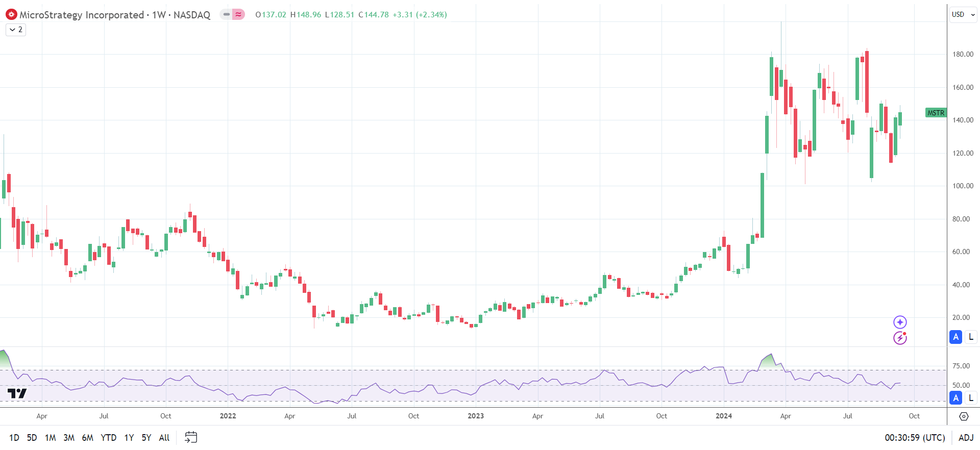Click the low price L128.51 value
Screen dimensions: 980x450
[x=339, y=15]
